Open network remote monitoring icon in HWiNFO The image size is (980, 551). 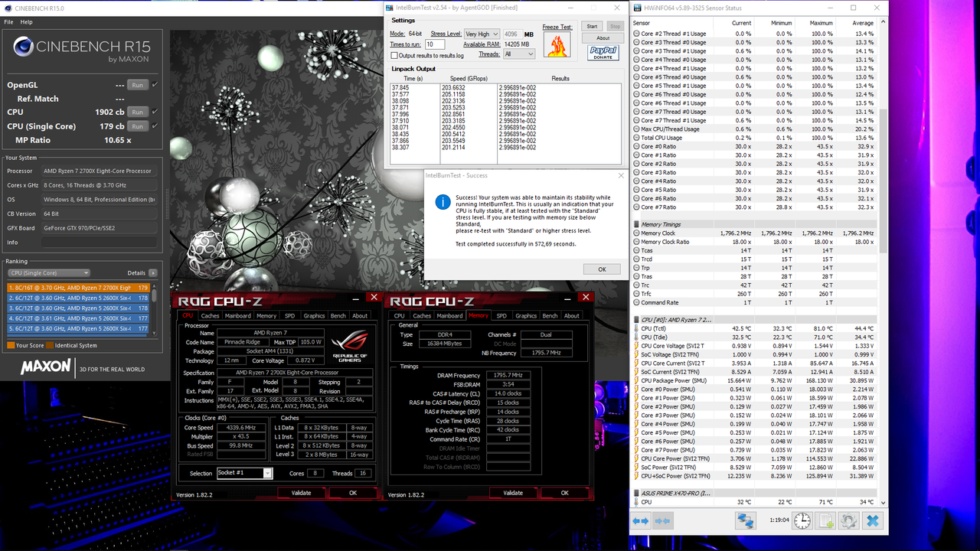[746, 521]
